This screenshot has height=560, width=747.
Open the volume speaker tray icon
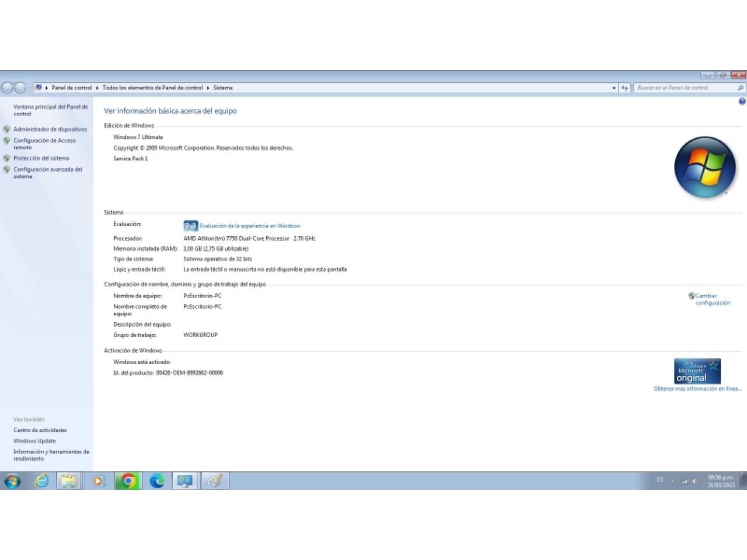(695, 481)
